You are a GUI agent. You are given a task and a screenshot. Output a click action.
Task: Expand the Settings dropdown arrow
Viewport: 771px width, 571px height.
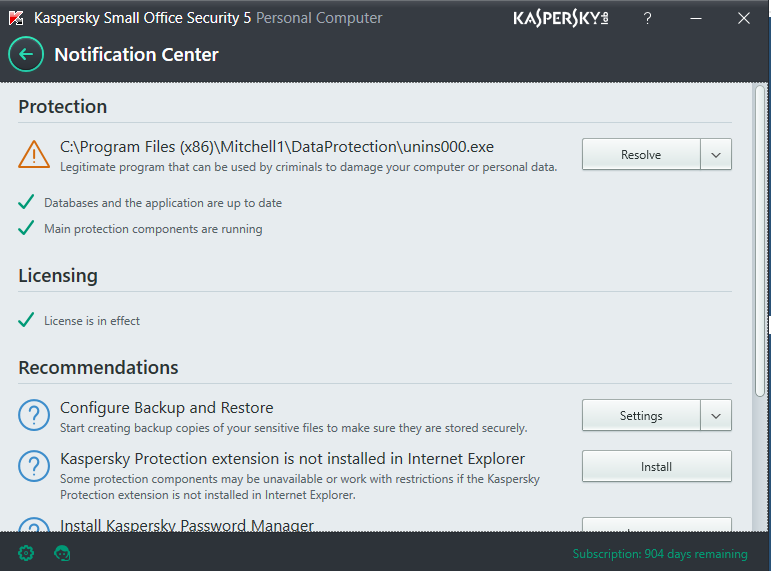click(716, 416)
